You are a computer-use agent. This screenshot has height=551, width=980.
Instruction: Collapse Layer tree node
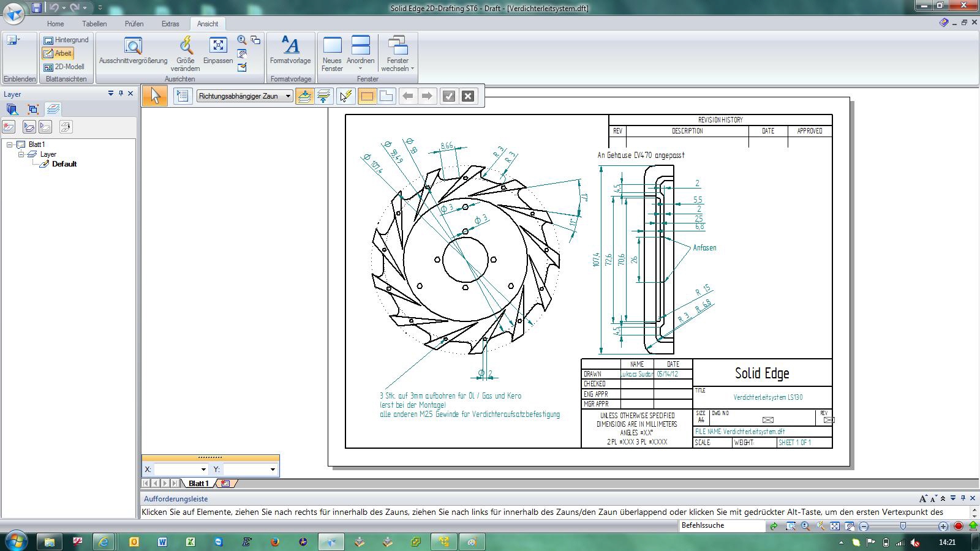[x=21, y=154]
